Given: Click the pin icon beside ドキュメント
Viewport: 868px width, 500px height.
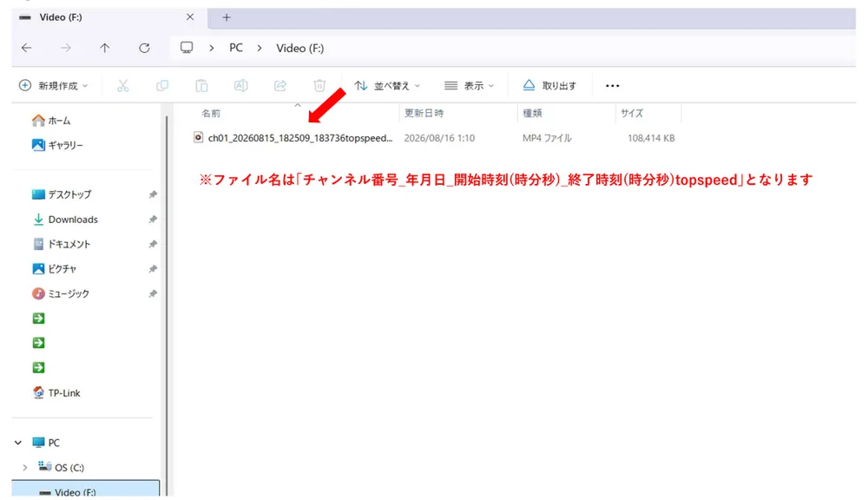Looking at the screenshot, I should tap(153, 244).
